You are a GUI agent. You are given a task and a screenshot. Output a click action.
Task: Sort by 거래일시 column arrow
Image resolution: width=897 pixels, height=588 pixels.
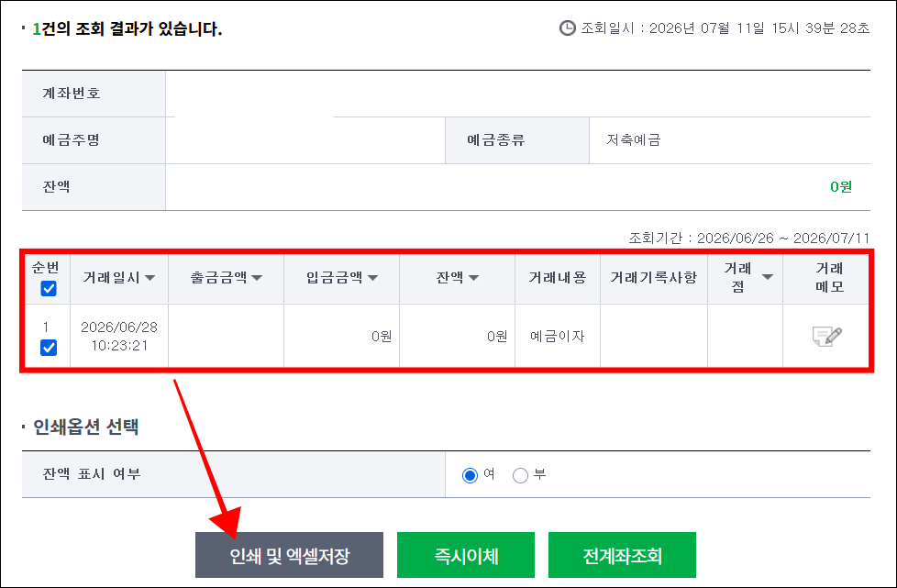click(x=149, y=278)
